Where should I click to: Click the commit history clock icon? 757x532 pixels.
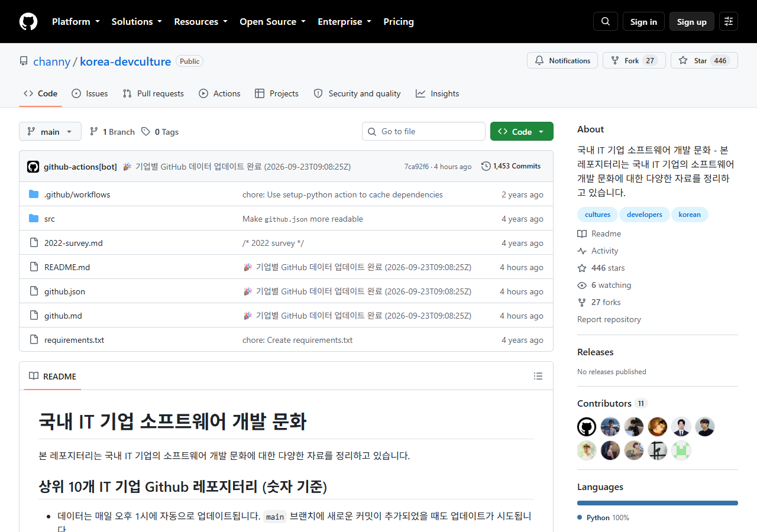pos(486,166)
